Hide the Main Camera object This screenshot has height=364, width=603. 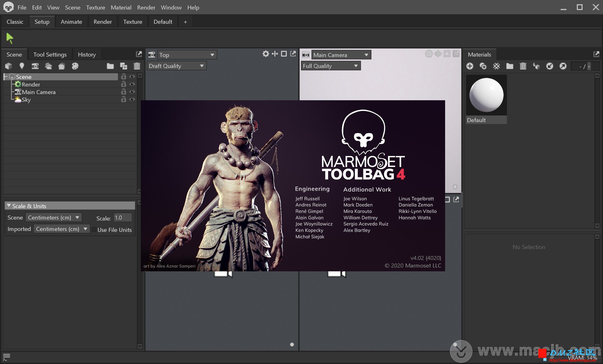point(132,92)
